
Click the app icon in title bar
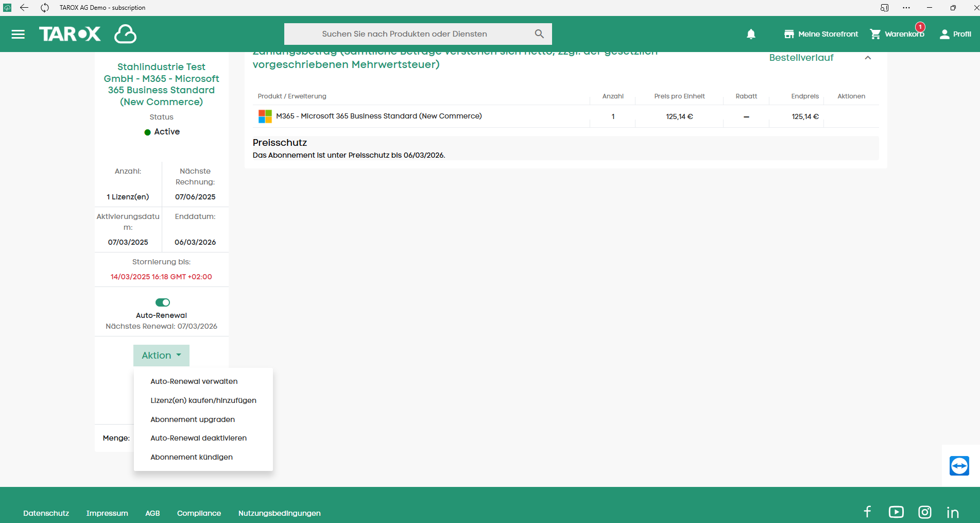point(7,8)
